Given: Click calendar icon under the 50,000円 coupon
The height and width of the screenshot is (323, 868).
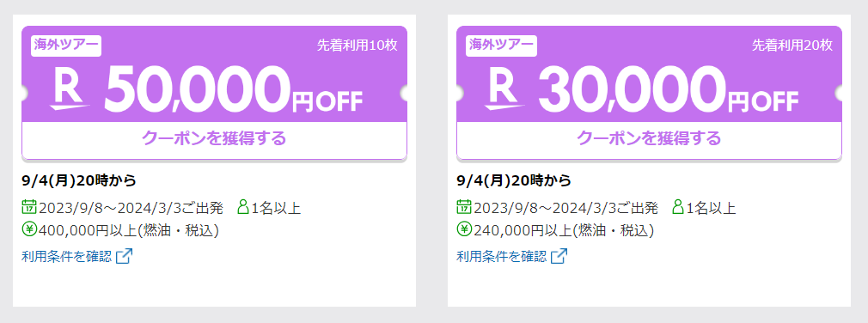Looking at the screenshot, I should [28, 207].
